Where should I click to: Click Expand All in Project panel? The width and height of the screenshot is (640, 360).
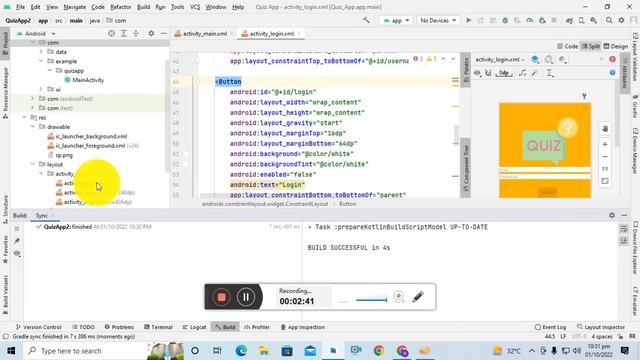coord(124,33)
